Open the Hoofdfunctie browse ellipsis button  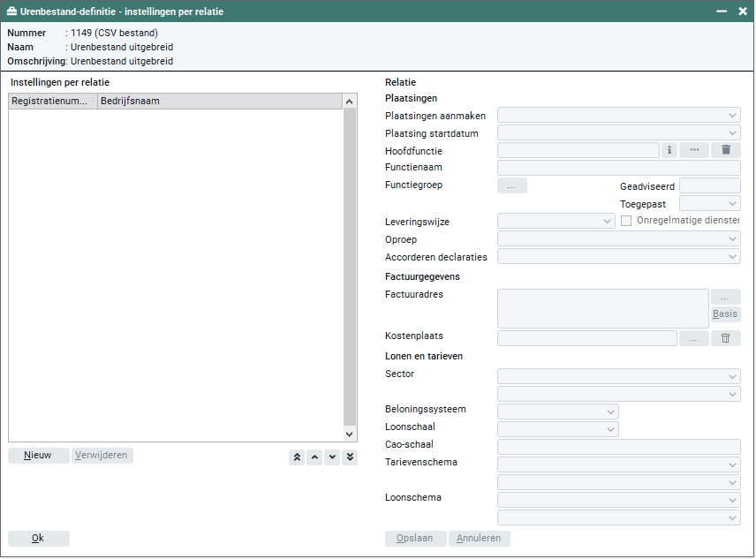[x=694, y=150]
